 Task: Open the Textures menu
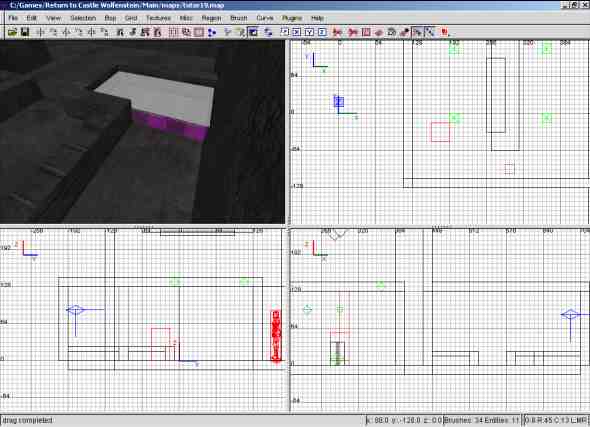click(x=158, y=18)
